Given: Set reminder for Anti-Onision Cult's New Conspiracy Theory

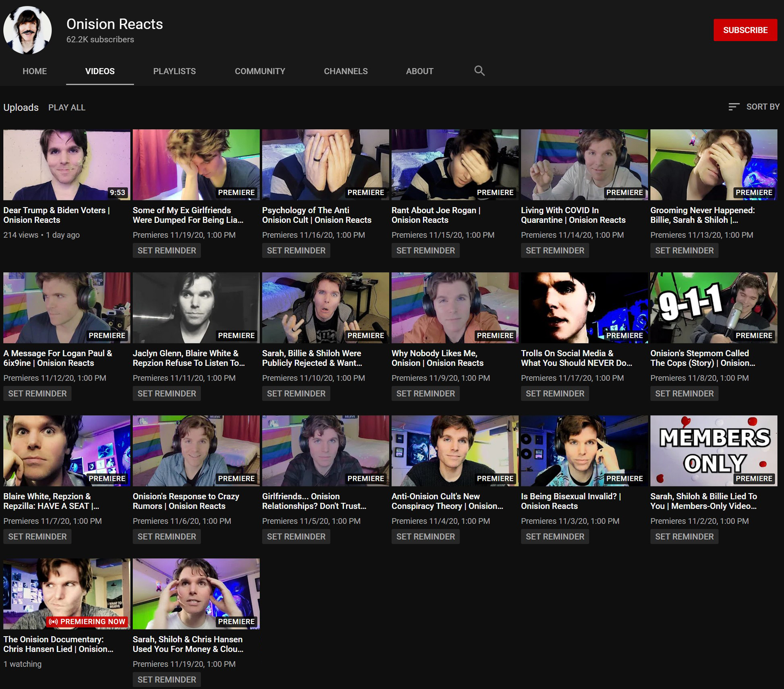Looking at the screenshot, I should (x=425, y=537).
